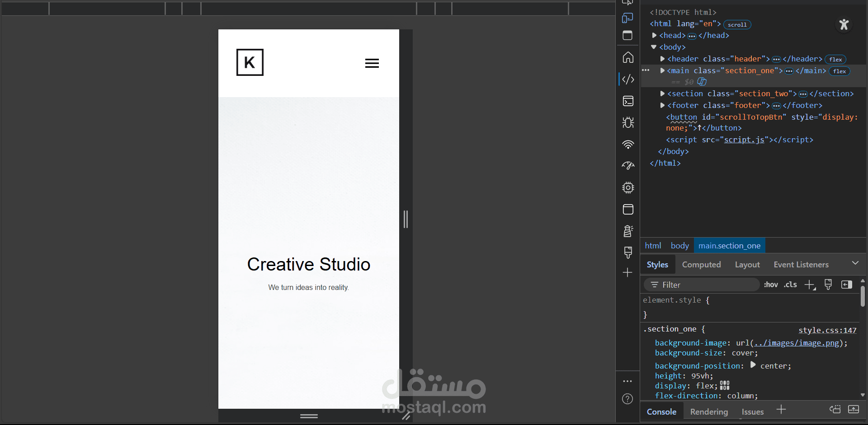The image size is (868, 425).
Task: Open the Application window icon
Action: click(x=628, y=209)
